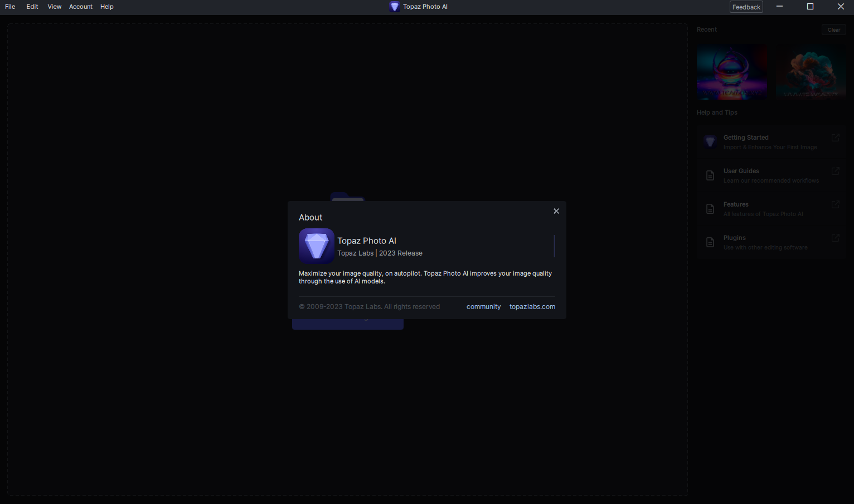Open the community link
This screenshot has height=504, width=854.
point(484,307)
